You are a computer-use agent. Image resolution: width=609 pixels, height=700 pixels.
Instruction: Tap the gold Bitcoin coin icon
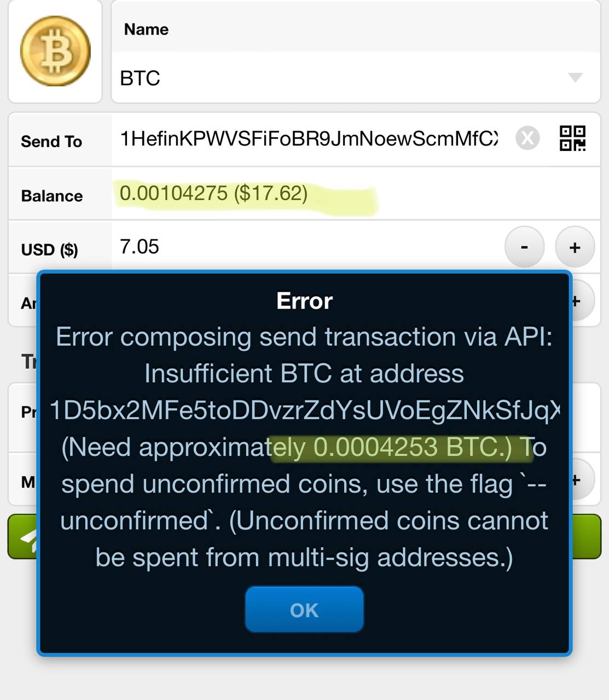coord(55,51)
